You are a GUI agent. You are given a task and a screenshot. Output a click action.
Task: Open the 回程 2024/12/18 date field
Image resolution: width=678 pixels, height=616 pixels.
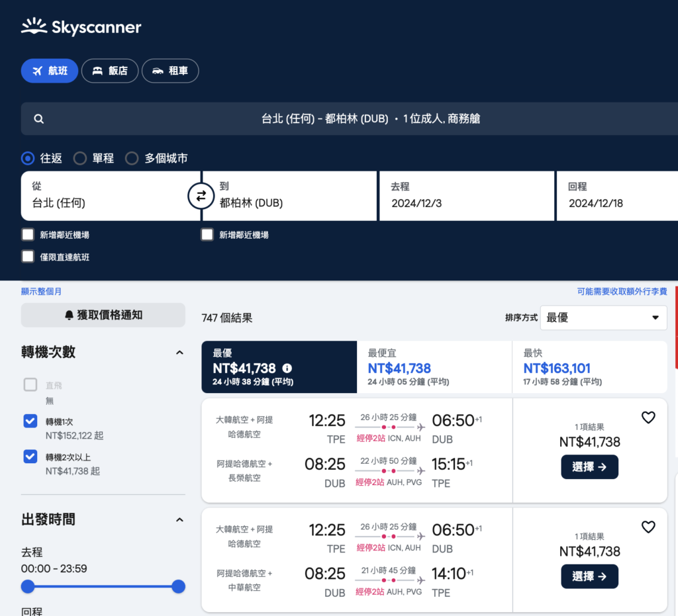click(x=618, y=196)
